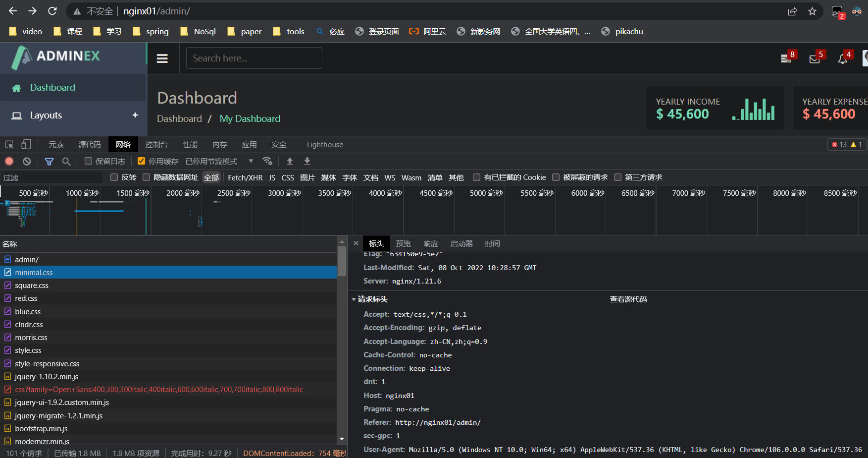Click the browser address bar URL

click(x=156, y=11)
